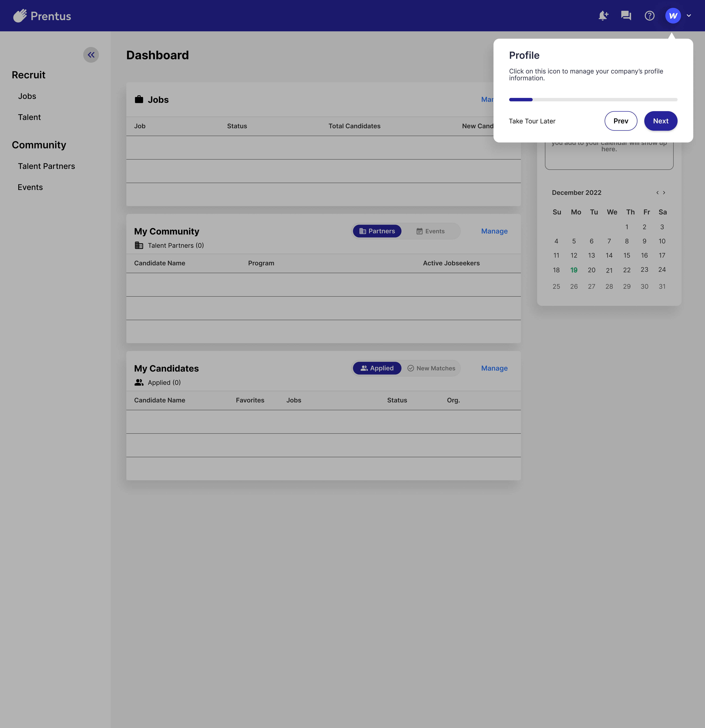Click Manage link in My Community
This screenshot has width=705, height=728.
point(494,231)
